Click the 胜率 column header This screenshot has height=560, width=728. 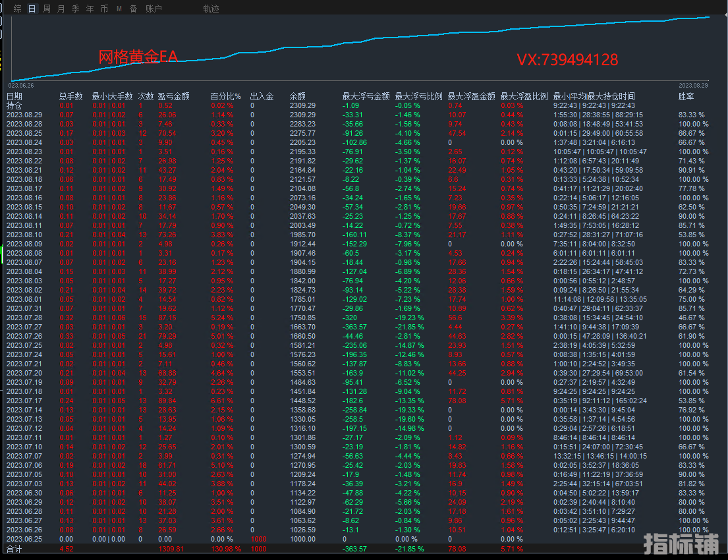tap(686, 96)
